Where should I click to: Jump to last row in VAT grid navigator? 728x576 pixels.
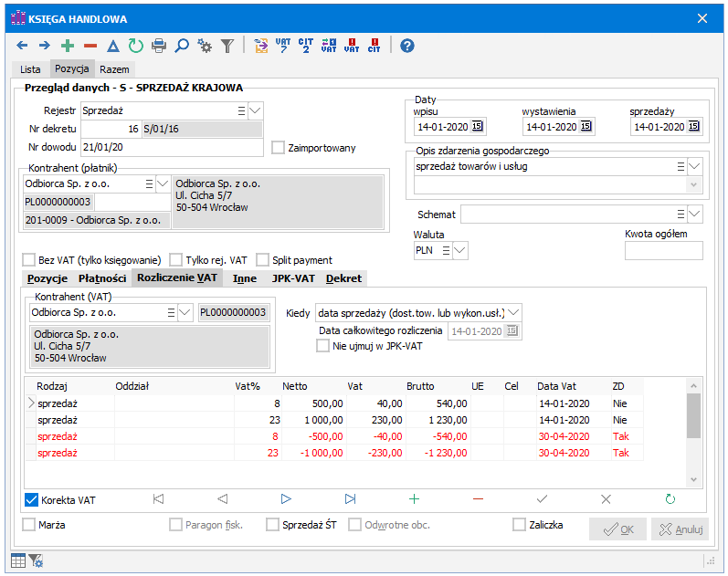coord(350,499)
